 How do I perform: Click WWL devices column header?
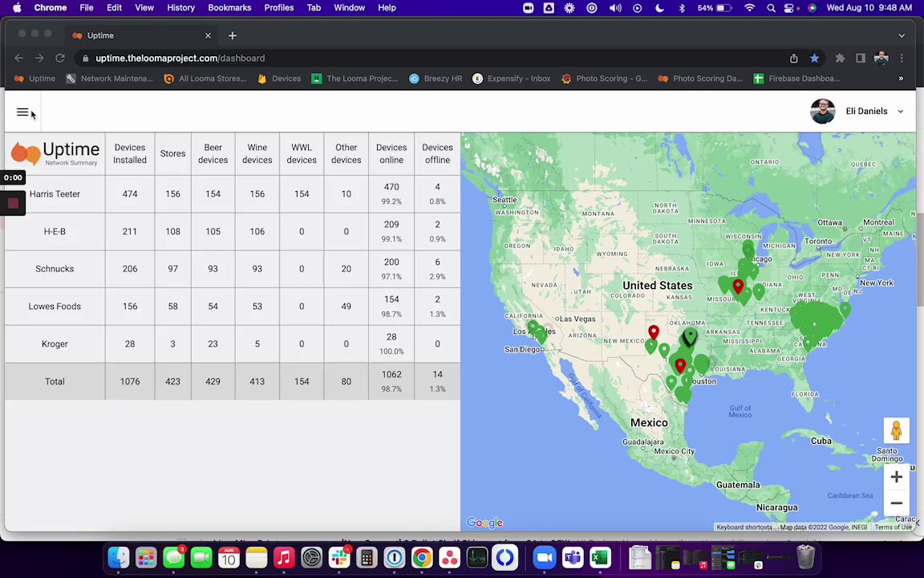pyautogui.click(x=301, y=153)
